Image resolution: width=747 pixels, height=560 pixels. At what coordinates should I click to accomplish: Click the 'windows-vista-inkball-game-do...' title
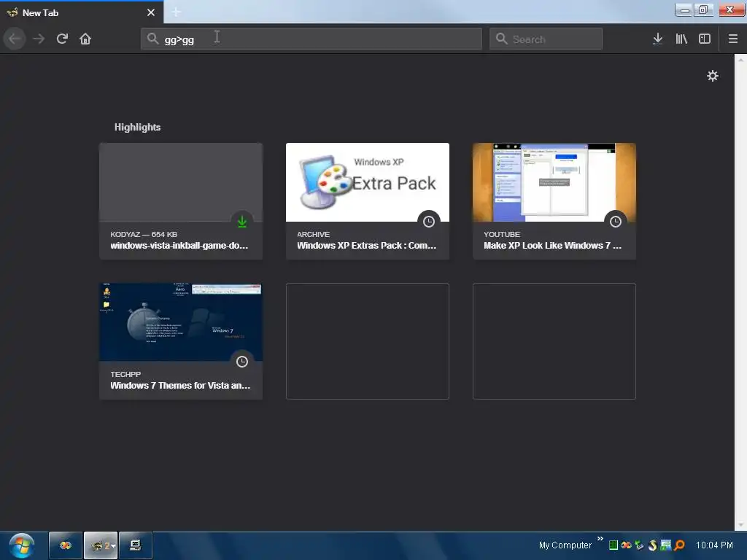[179, 246]
